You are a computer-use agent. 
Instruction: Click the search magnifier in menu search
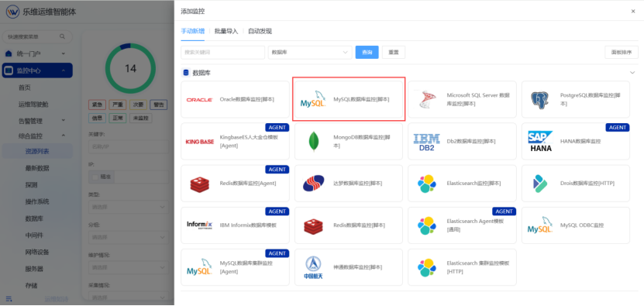coord(63,36)
